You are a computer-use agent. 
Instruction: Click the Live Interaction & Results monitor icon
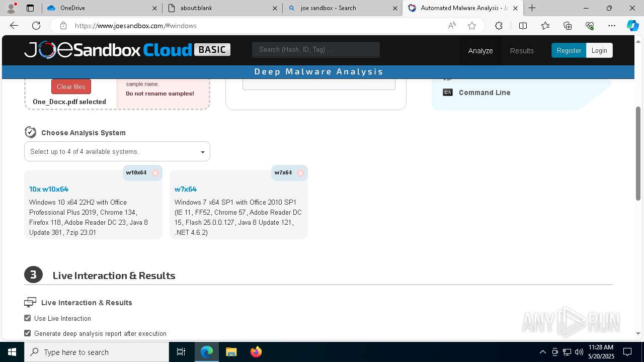[x=30, y=302]
